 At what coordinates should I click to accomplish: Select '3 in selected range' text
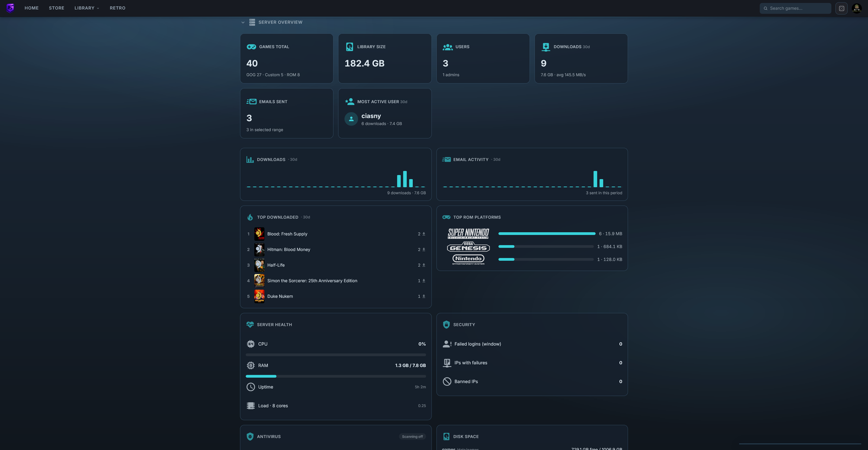coord(265,130)
